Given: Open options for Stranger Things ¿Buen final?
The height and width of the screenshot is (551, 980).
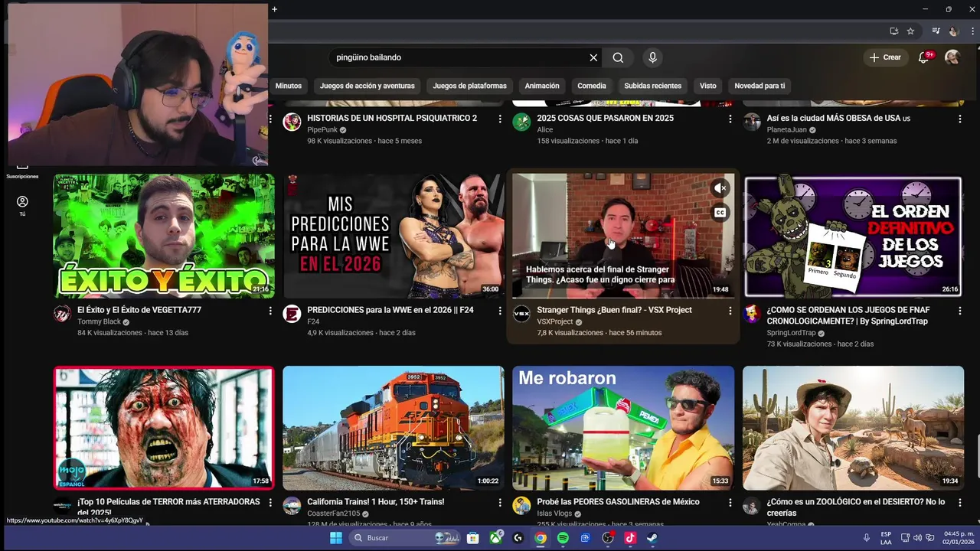Looking at the screenshot, I should [730, 311].
